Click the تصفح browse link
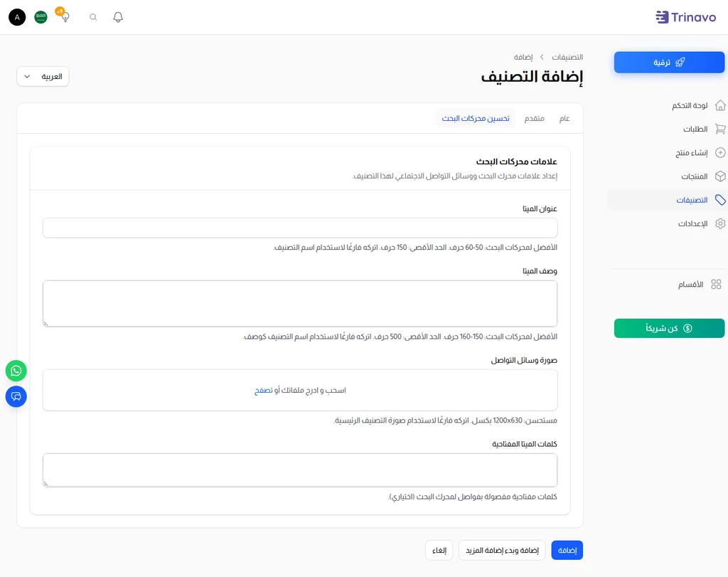 (x=263, y=391)
